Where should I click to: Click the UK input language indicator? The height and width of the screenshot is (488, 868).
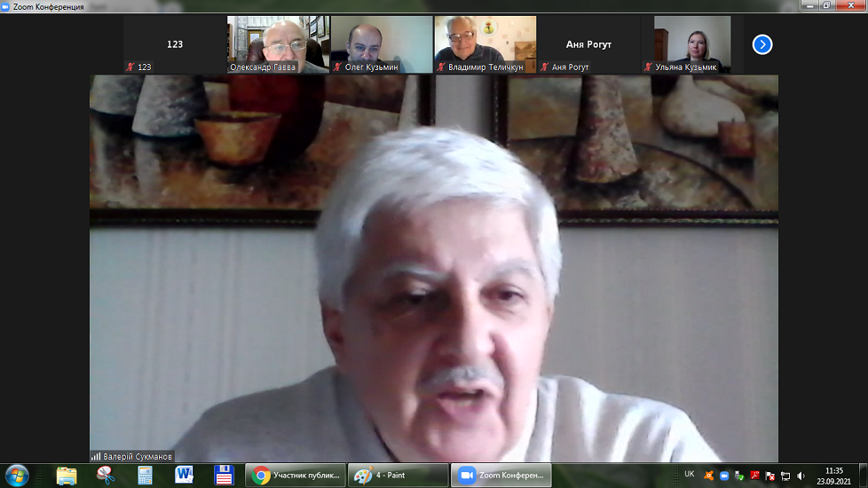pyautogui.click(x=690, y=474)
